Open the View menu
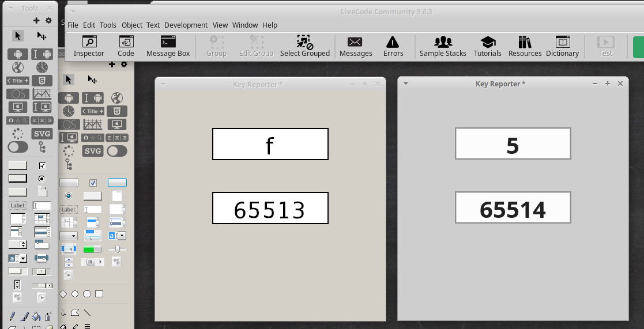644x329 pixels. pyautogui.click(x=220, y=25)
